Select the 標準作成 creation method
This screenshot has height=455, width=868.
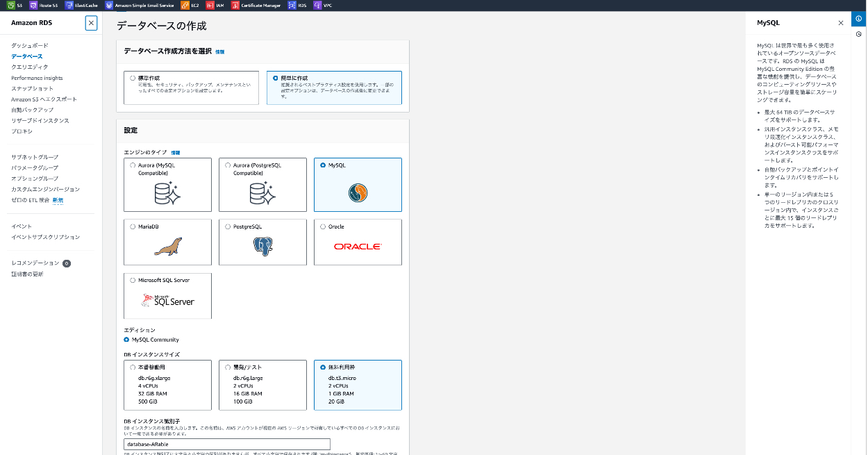pos(133,78)
